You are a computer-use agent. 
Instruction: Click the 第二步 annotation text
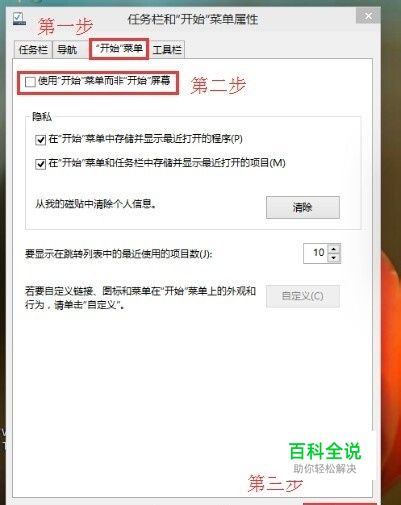218,85
